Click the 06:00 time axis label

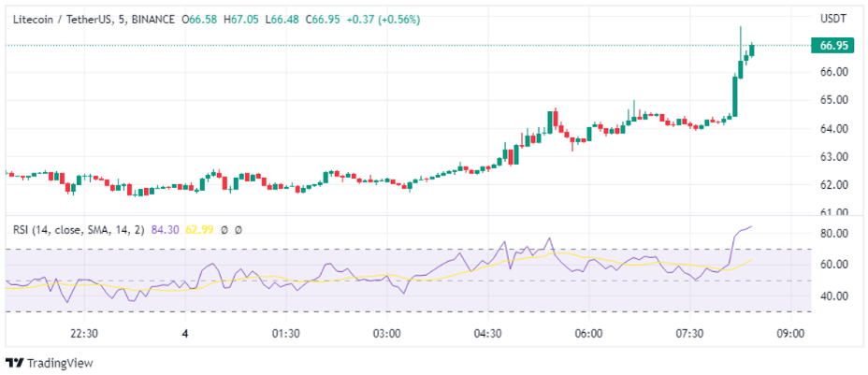point(588,334)
